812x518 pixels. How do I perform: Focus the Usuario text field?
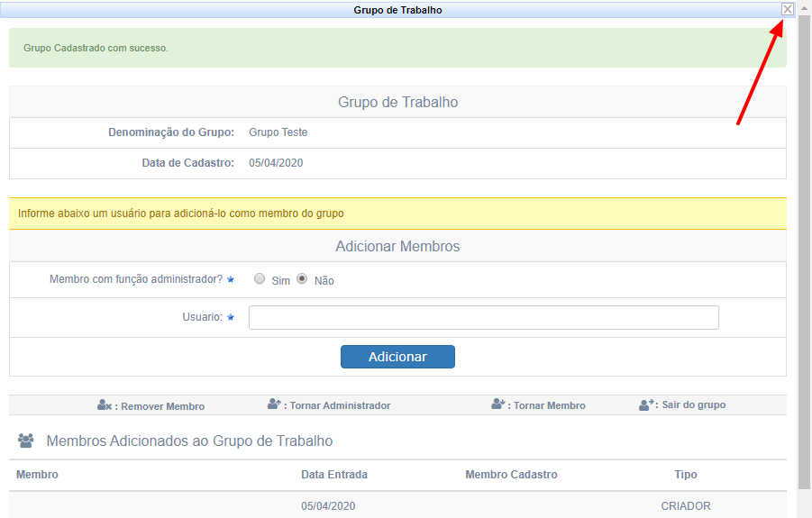[483, 318]
